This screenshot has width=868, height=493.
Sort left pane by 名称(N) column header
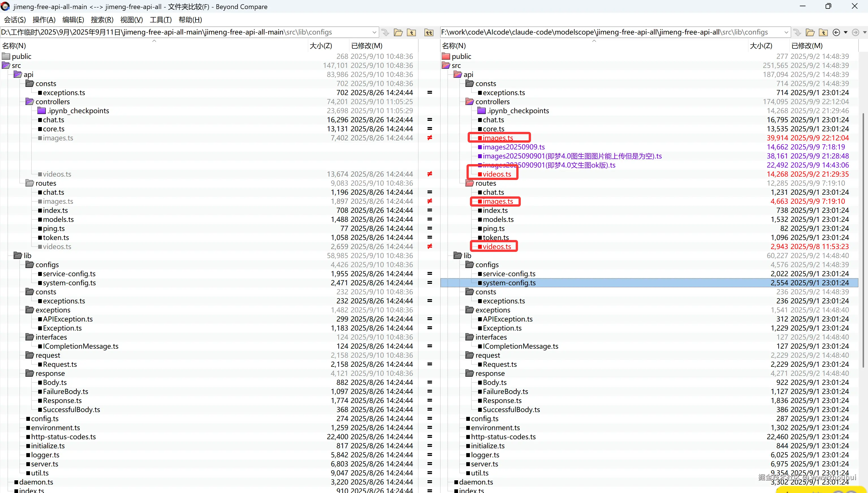154,46
